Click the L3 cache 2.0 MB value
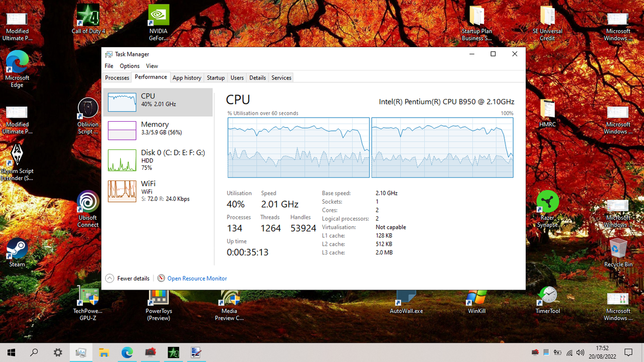 coord(384,252)
